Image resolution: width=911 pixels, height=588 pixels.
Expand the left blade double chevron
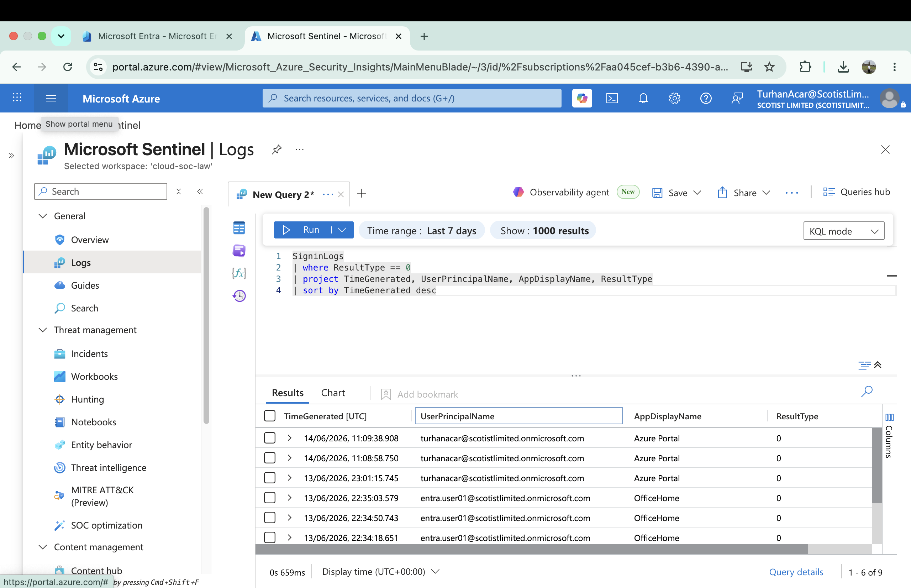coord(11,156)
